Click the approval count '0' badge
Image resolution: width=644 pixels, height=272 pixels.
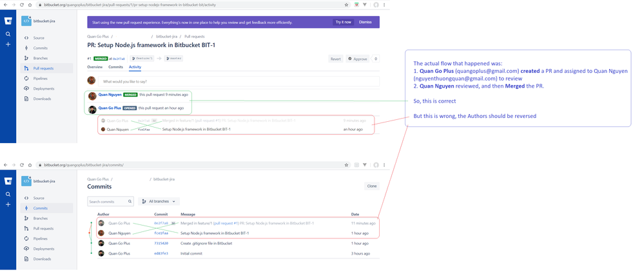click(x=375, y=59)
